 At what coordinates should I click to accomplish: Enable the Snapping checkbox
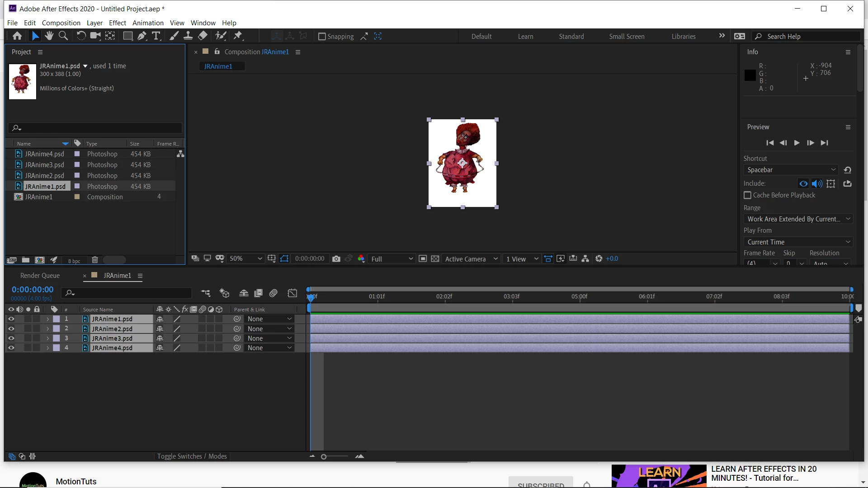(322, 37)
